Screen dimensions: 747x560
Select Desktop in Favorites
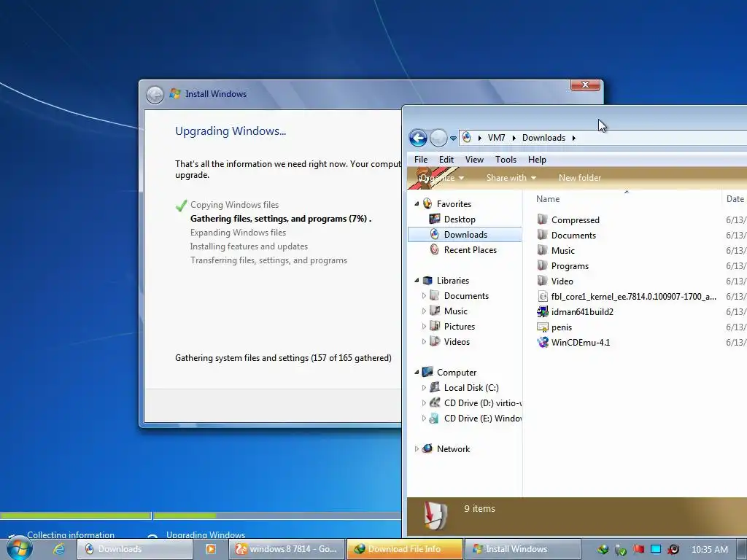click(x=460, y=219)
